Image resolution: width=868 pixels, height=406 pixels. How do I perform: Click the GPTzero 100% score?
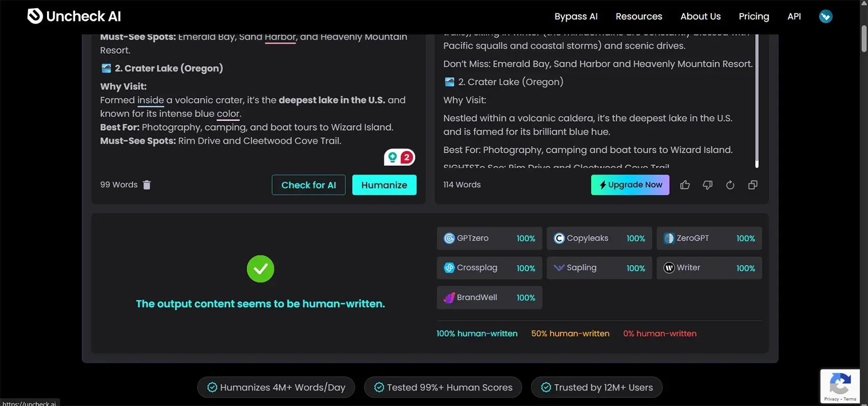point(526,238)
